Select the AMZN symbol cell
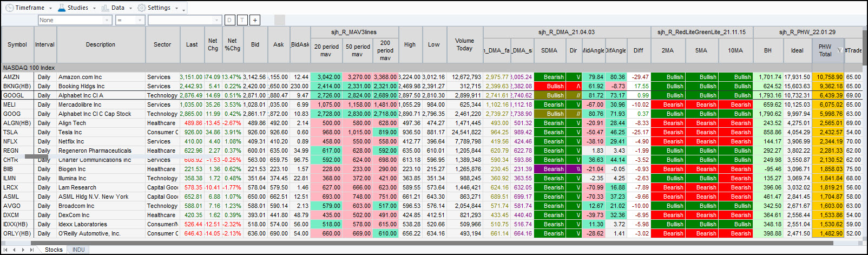 click(x=17, y=77)
